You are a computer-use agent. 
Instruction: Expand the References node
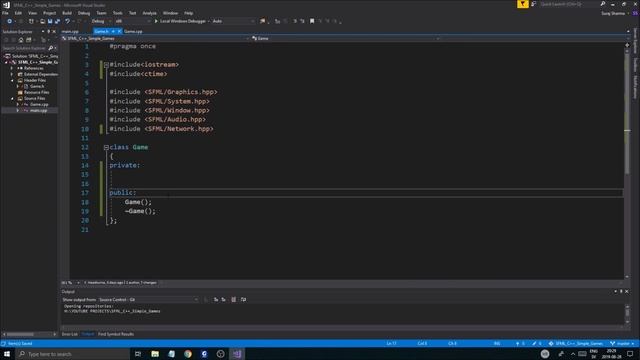point(12,69)
